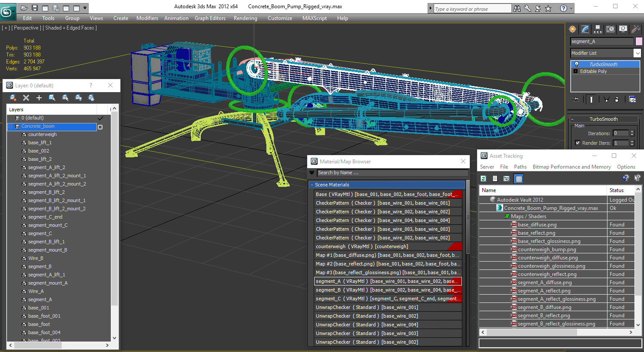Click the binoculars search icon

point(517,8)
